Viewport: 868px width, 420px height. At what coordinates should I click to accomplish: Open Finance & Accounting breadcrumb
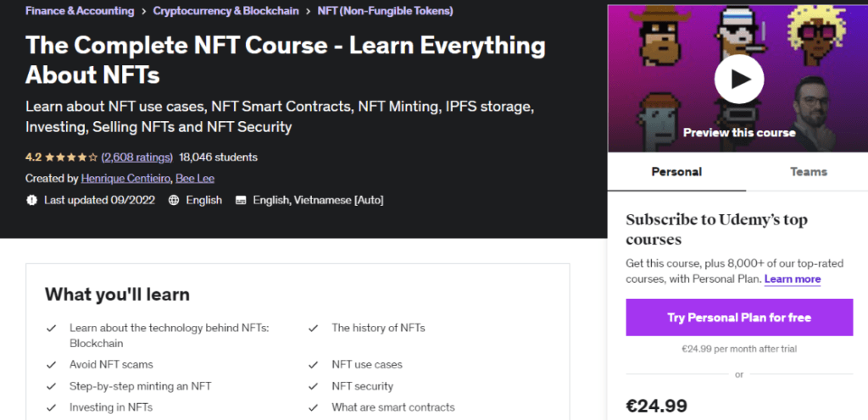pos(80,10)
